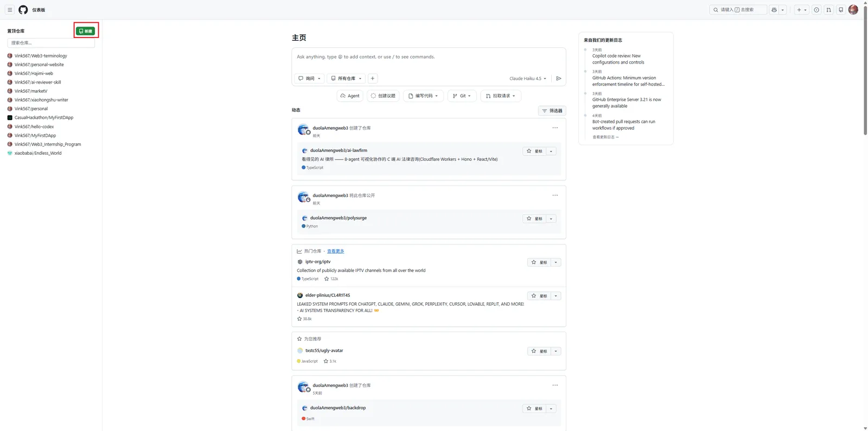Expand star list dropdown for polysurge
The image size is (868, 431).
click(x=551, y=219)
